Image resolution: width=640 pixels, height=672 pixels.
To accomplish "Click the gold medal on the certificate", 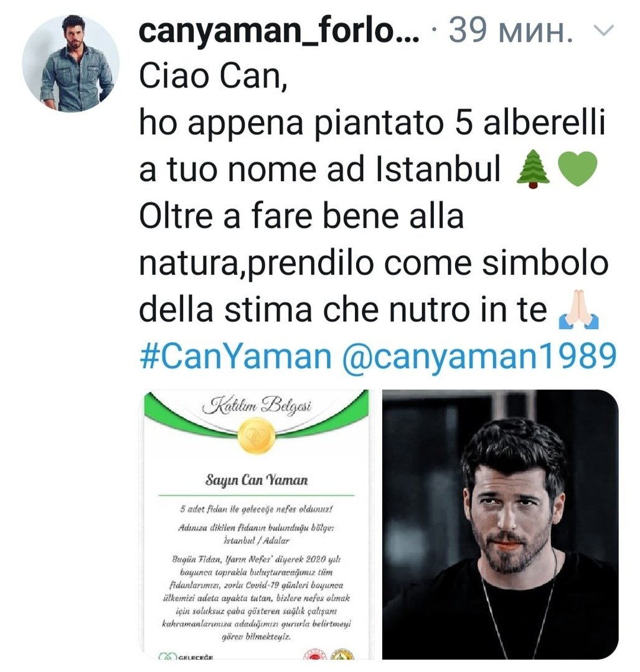I will tap(256, 436).
